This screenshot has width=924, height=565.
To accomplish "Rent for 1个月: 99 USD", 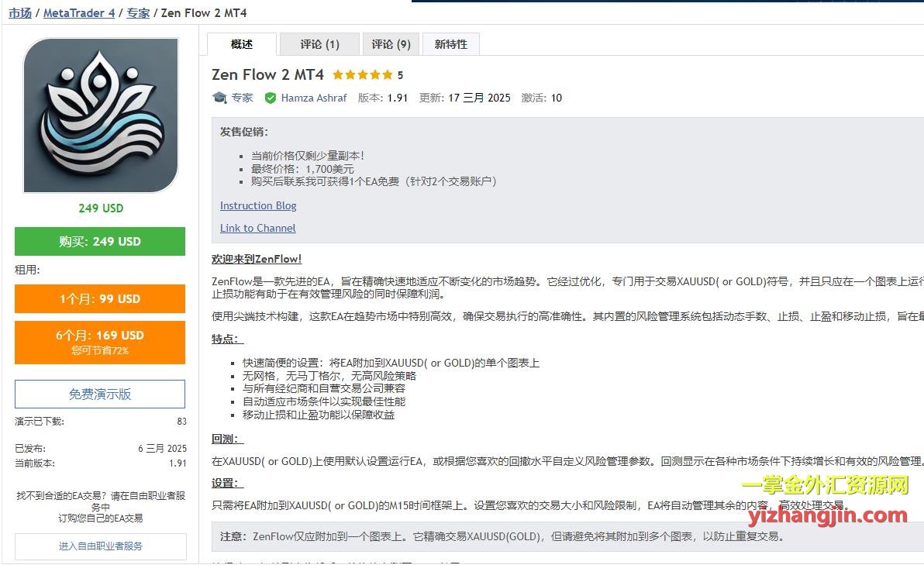I will tap(99, 298).
